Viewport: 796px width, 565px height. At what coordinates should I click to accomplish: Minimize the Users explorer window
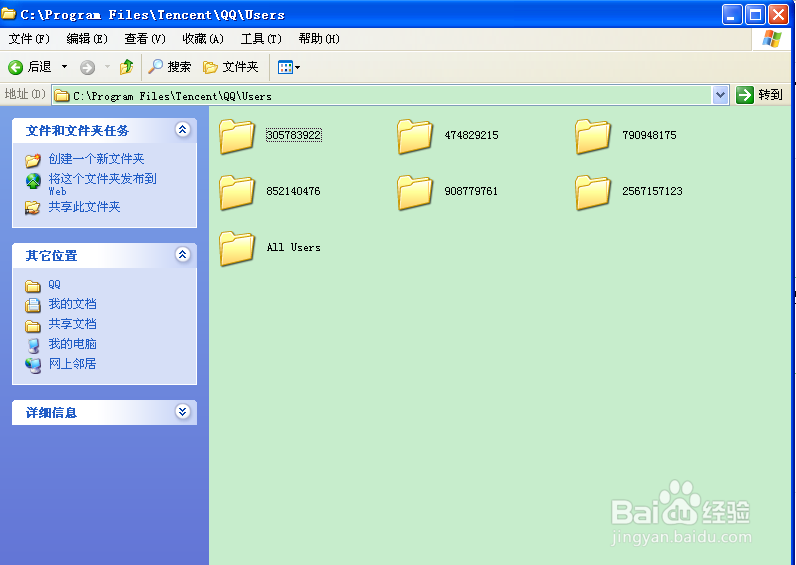tap(732, 15)
